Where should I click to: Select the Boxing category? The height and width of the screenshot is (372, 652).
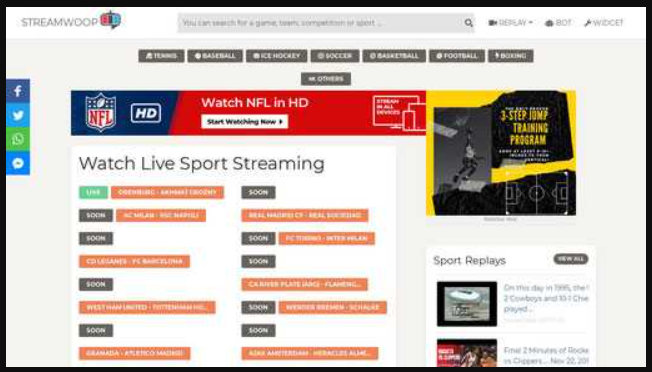pos(511,56)
